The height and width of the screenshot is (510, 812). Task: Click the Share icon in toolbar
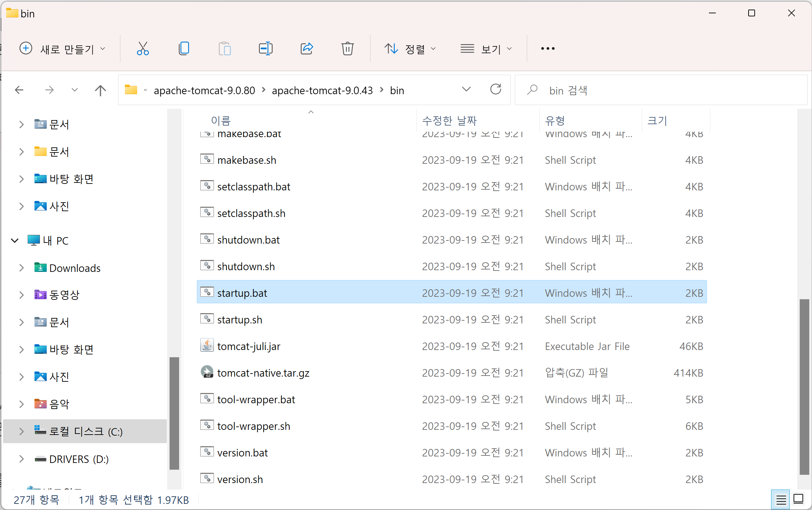(x=306, y=48)
